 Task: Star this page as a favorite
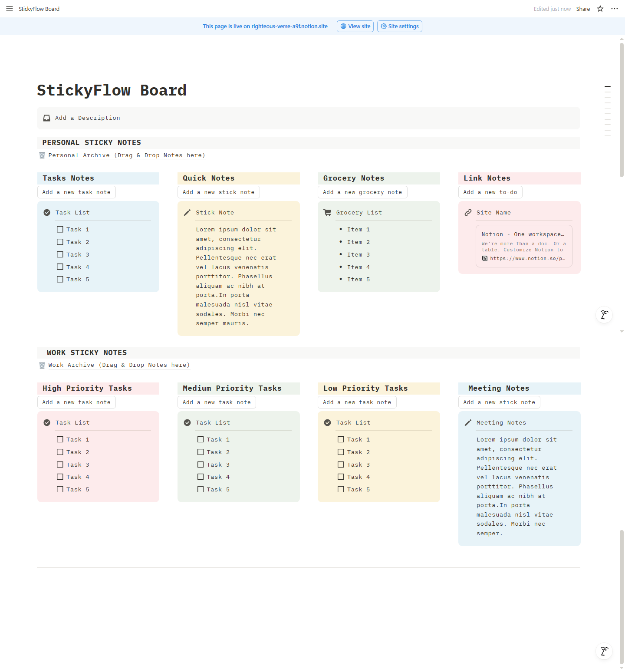click(x=600, y=9)
